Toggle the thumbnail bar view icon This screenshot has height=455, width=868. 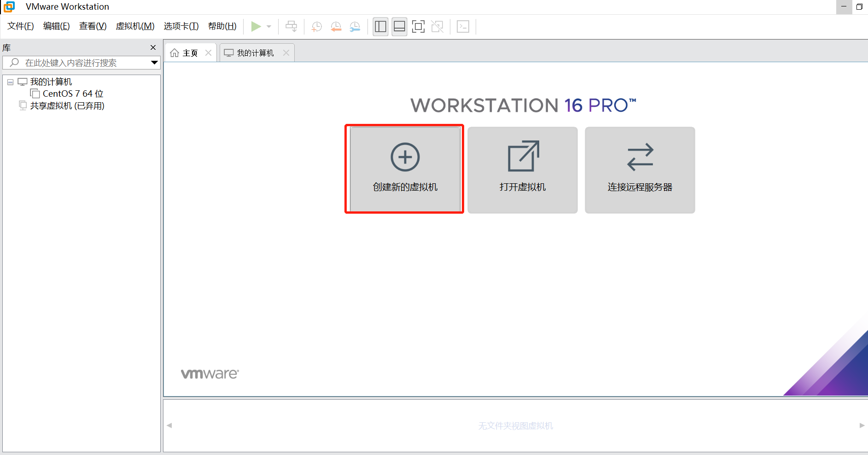pos(399,27)
